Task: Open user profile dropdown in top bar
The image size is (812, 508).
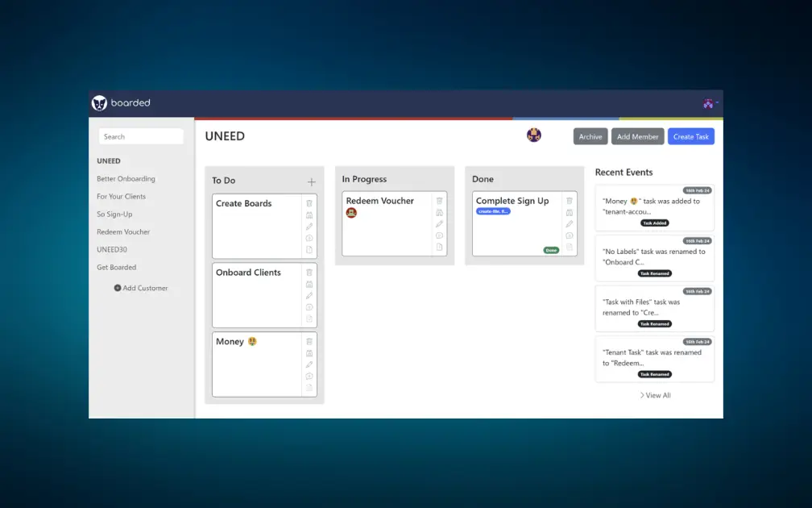Action: click(x=710, y=103)
